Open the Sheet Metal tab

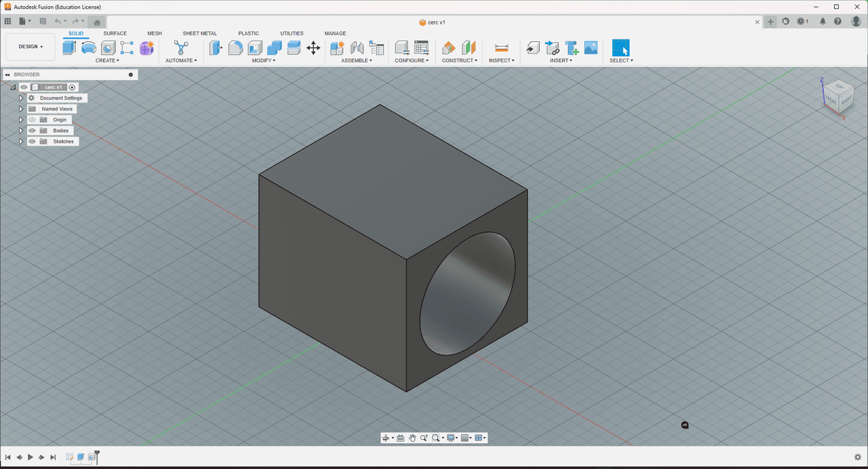click(199, 33)
